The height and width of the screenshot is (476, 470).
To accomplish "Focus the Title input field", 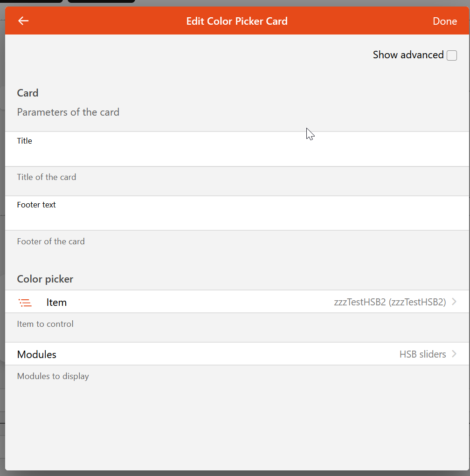I will pyautogui.click(x=237, y=154).
